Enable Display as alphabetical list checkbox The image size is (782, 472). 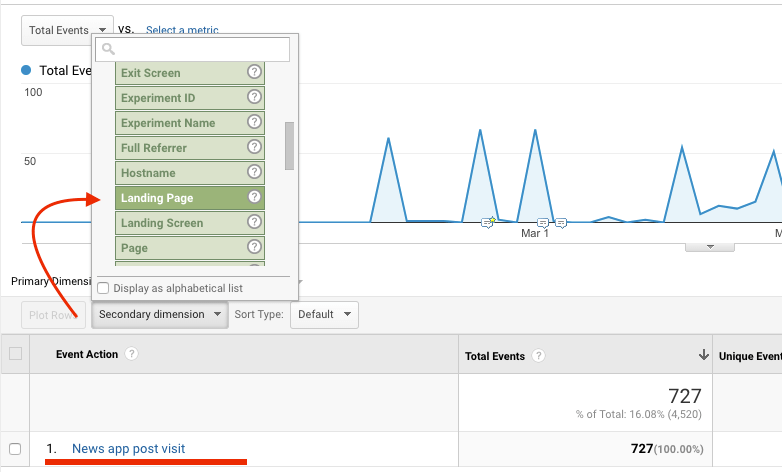tap(103, 288)
